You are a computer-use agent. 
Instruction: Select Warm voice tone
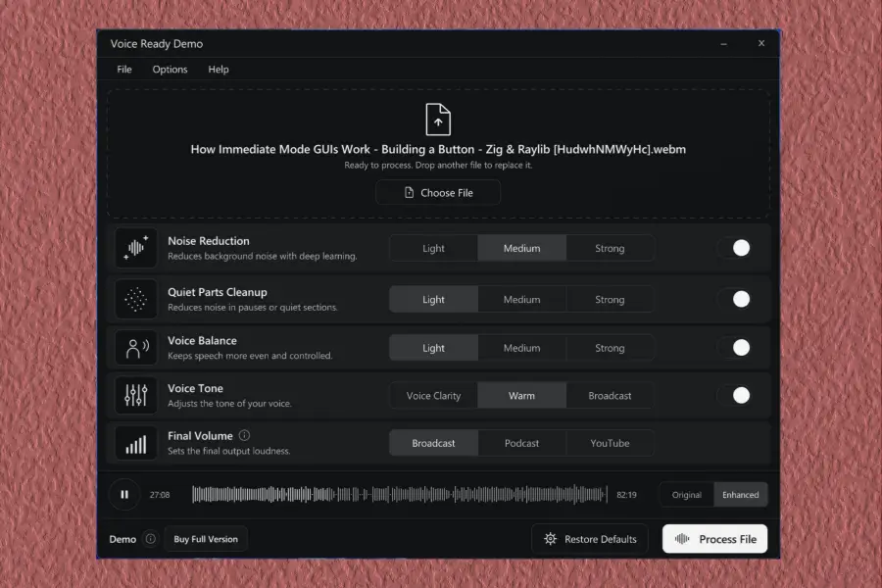(522, 396)
